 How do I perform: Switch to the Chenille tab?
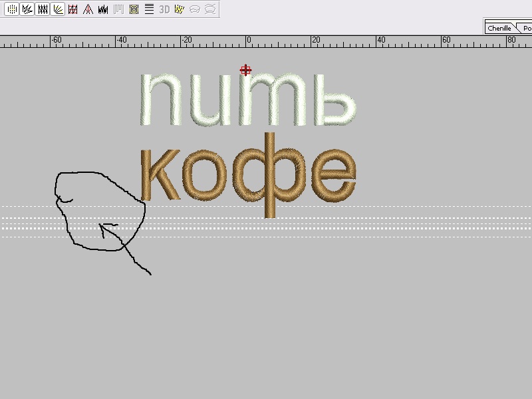pos(499,28)
